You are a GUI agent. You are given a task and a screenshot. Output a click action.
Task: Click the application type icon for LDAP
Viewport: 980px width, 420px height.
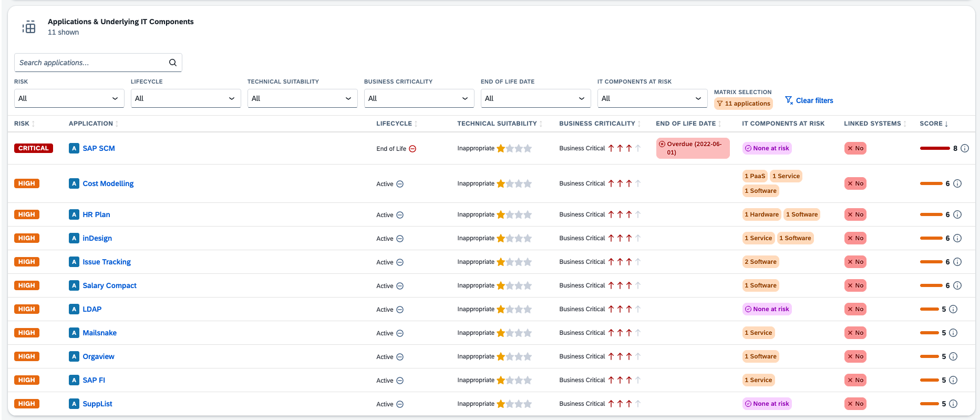74,309
